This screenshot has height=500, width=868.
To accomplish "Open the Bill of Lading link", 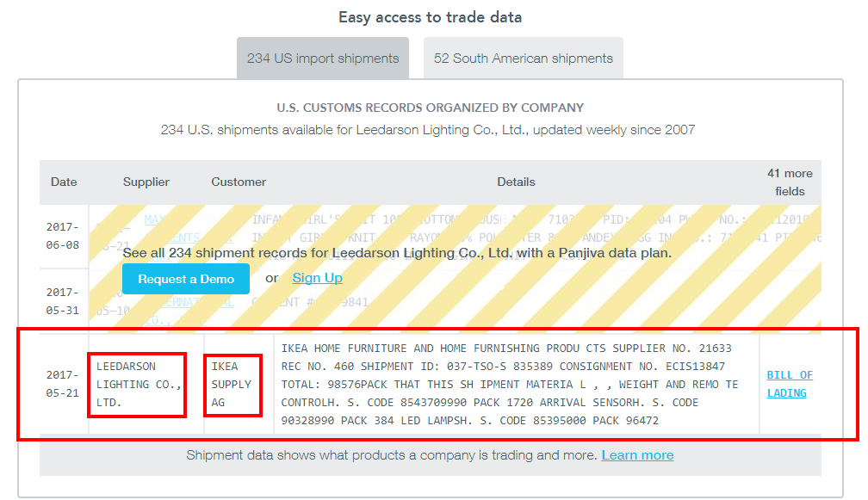I will pyautogui.click(x=790, y=384).
